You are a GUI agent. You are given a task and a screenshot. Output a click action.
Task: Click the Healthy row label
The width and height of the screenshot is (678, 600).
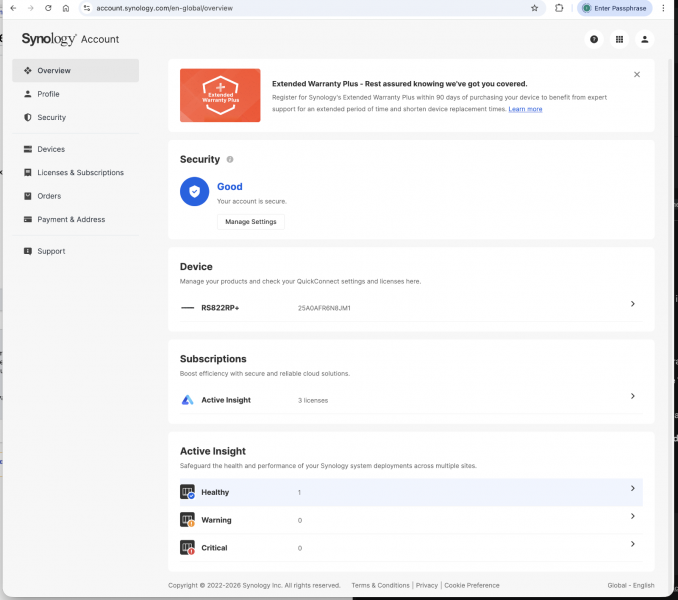[x=215, y=492]
